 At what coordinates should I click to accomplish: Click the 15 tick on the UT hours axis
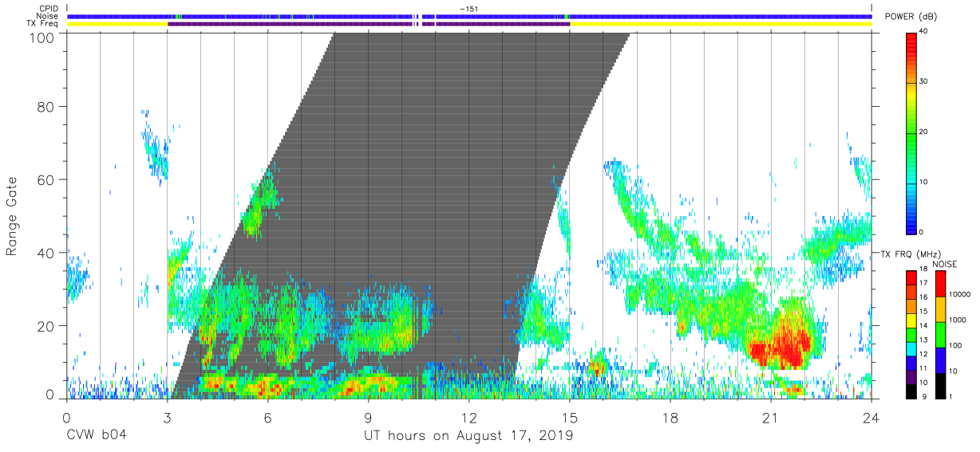coord(569,417)
